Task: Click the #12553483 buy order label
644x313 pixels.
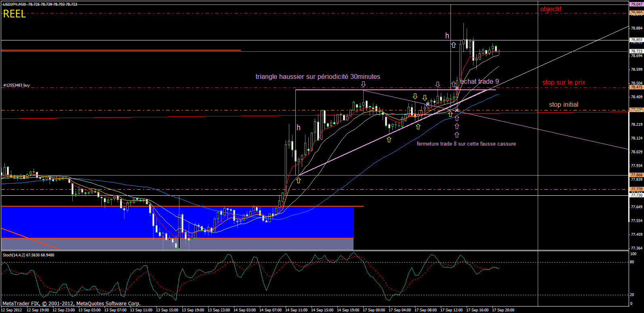Action: pyautogui.click(x=17, y=85)
